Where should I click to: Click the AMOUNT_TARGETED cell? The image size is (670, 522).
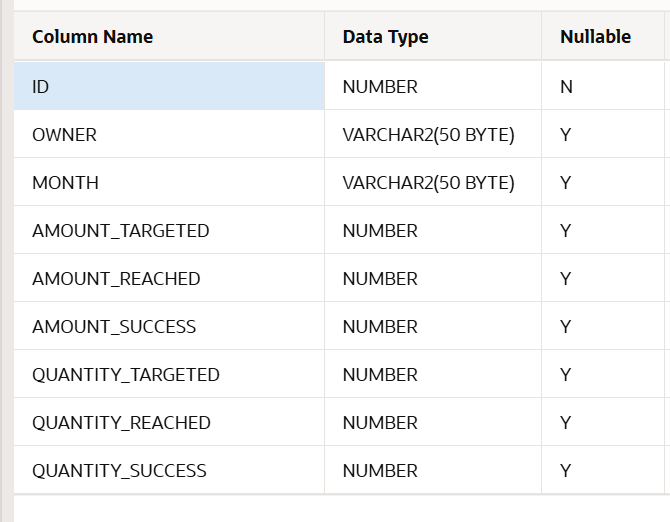121,231
